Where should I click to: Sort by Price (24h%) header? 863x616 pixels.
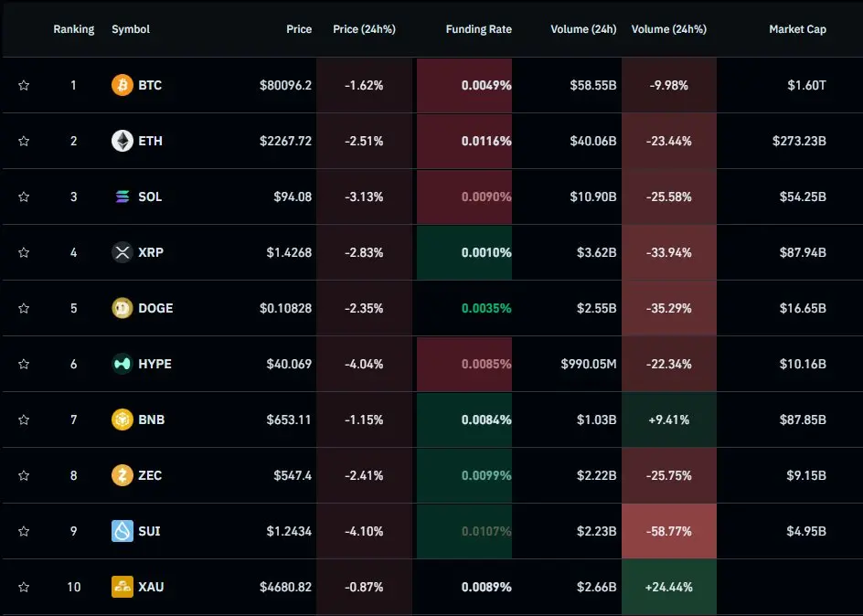tap(364, 29)
